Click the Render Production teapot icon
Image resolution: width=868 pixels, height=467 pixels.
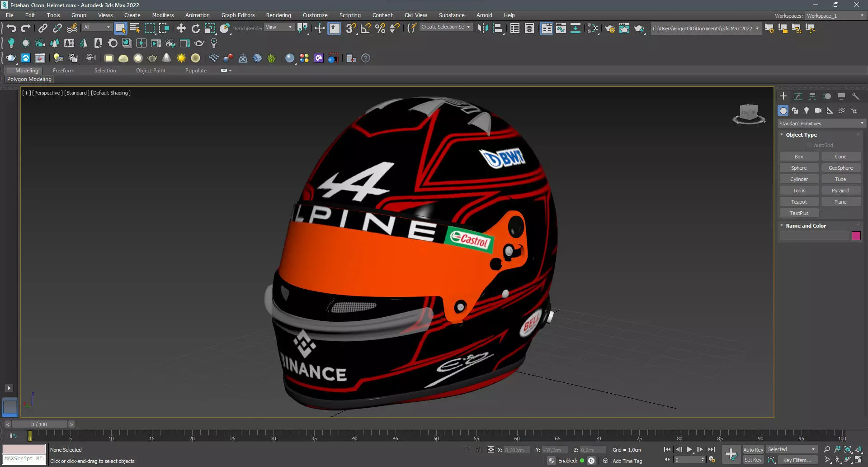click(639, 29)
